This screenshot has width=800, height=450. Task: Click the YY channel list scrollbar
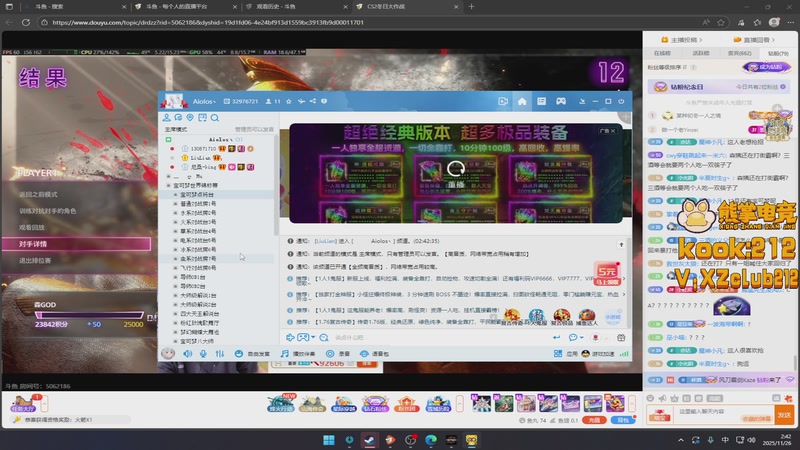tap(277, 184)
